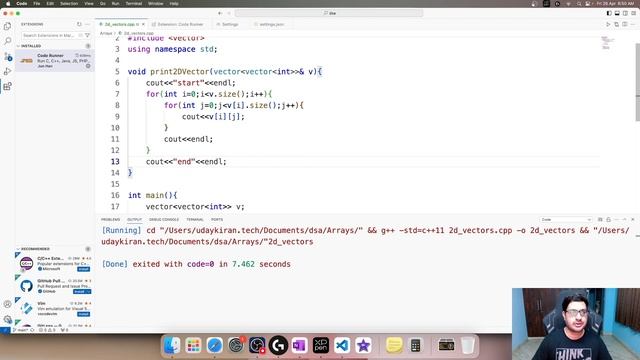
Task: Open the Accounts icon in activity bar
Action: point(7,304)
